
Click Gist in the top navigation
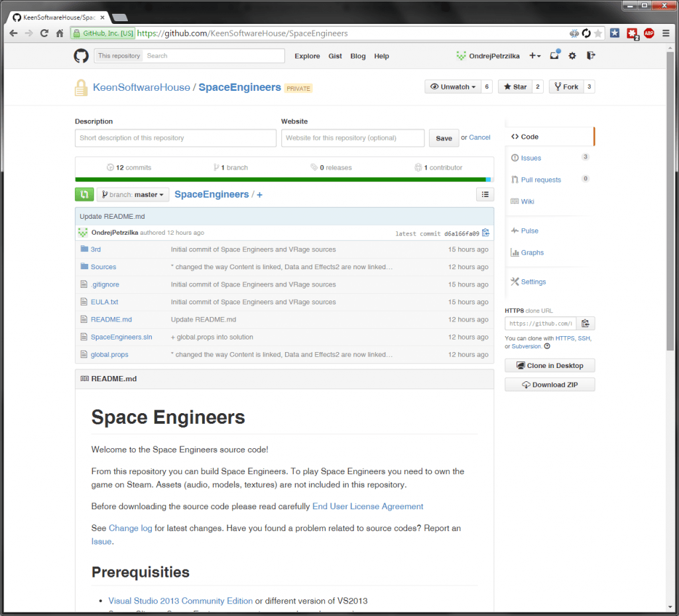click(x=335, y=56)
